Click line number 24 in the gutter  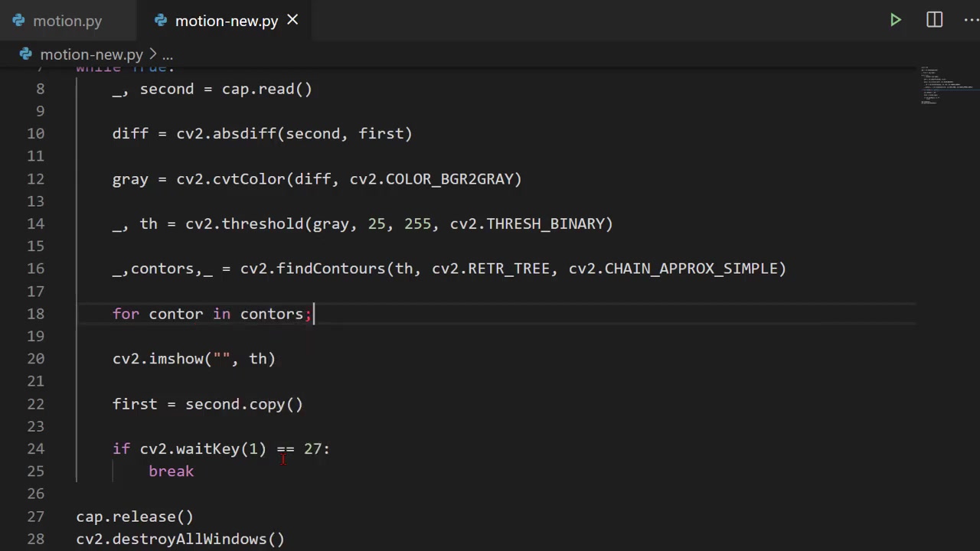35,448
